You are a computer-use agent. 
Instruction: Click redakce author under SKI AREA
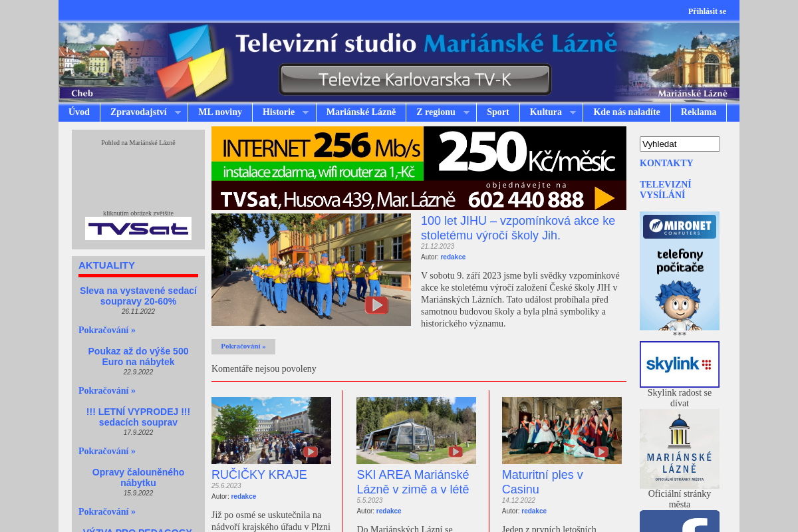[x=388, y=511]
